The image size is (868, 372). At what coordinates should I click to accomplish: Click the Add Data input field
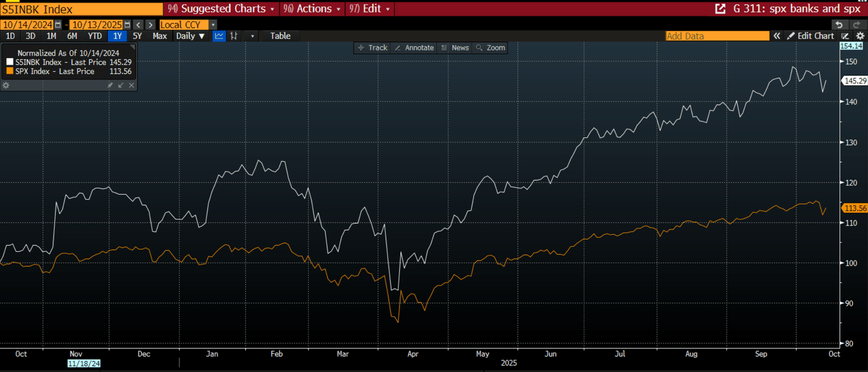point(718,36)
